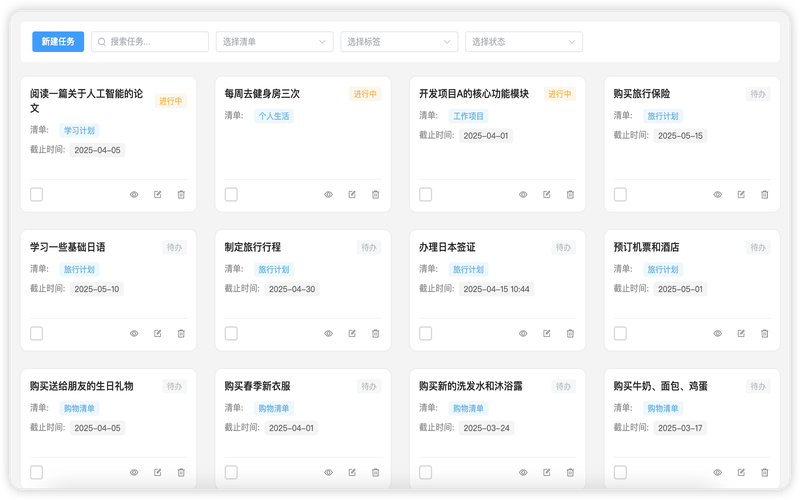The height and width of the screenshot is (500, 800).
Task: Delete the 开发项目A的核心功能模块 task
Action: 570,194
